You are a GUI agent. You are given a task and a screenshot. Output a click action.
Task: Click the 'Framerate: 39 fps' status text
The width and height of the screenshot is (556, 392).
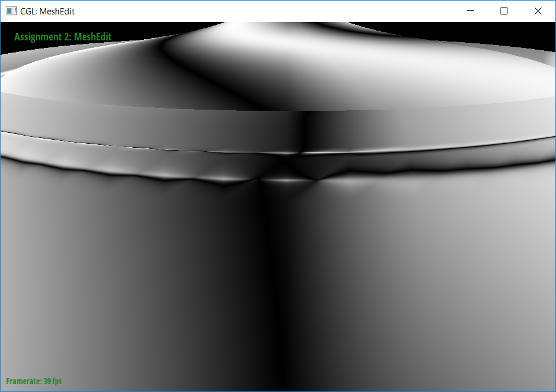34,381
